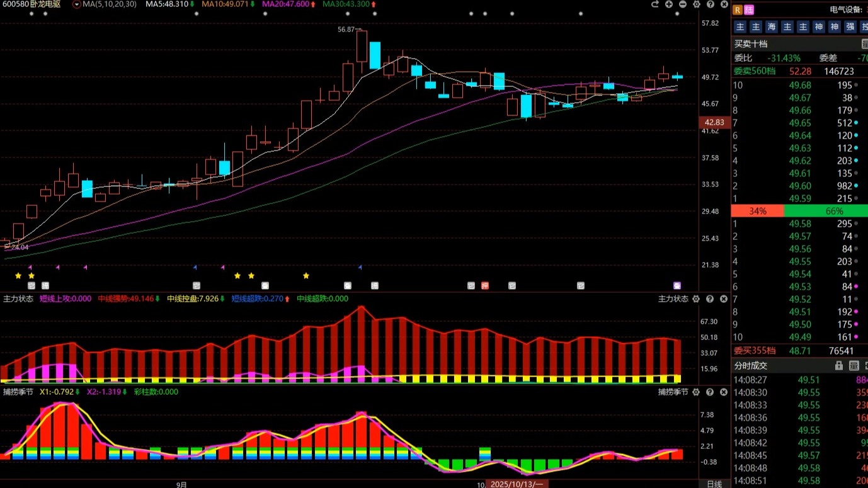Select the 强 tag tab
This screenshot has height=488, width=868.
850,26
